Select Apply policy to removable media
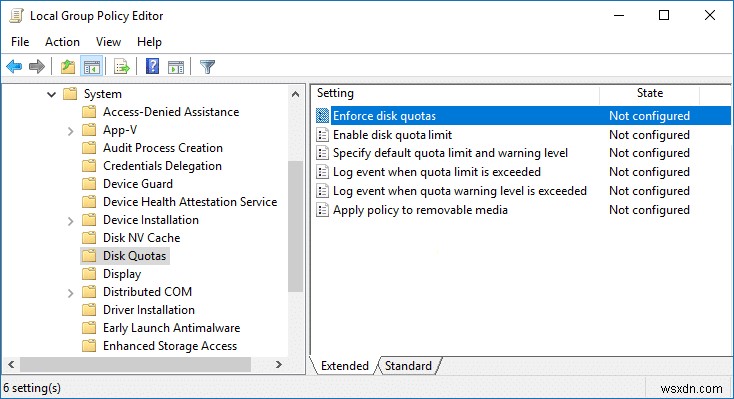This screenshot has height=399, width=734. (x=420, y=210)
